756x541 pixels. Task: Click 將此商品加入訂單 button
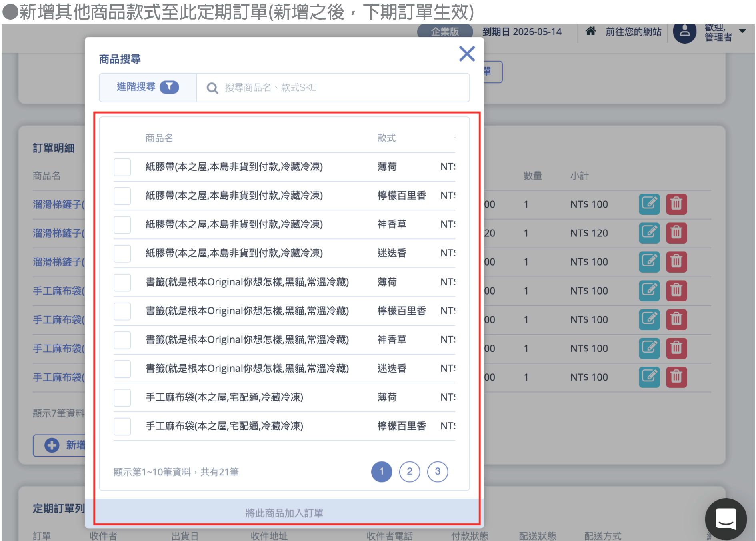(284, 513)
